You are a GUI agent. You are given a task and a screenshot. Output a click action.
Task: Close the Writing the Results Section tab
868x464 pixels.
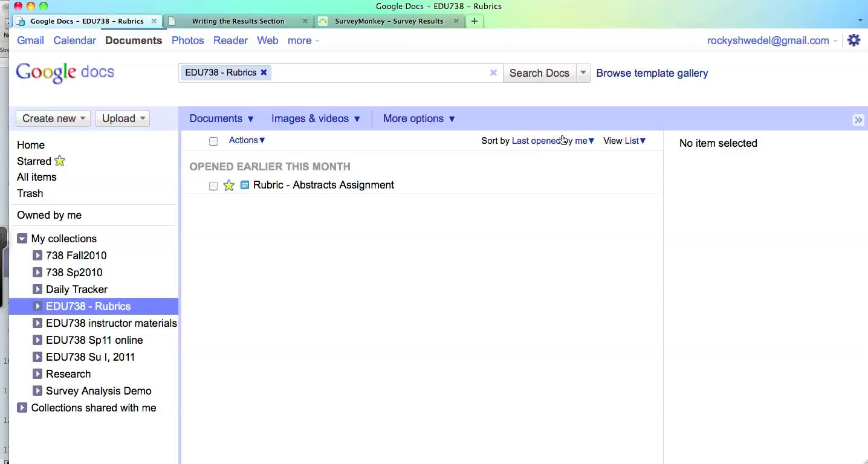point(305,21)
